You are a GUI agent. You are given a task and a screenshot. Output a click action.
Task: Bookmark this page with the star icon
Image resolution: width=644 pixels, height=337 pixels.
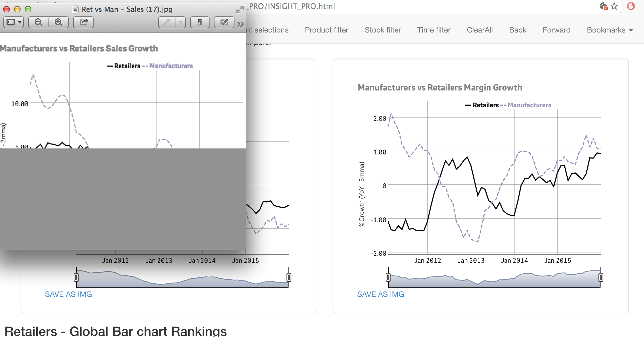[614, 6]
